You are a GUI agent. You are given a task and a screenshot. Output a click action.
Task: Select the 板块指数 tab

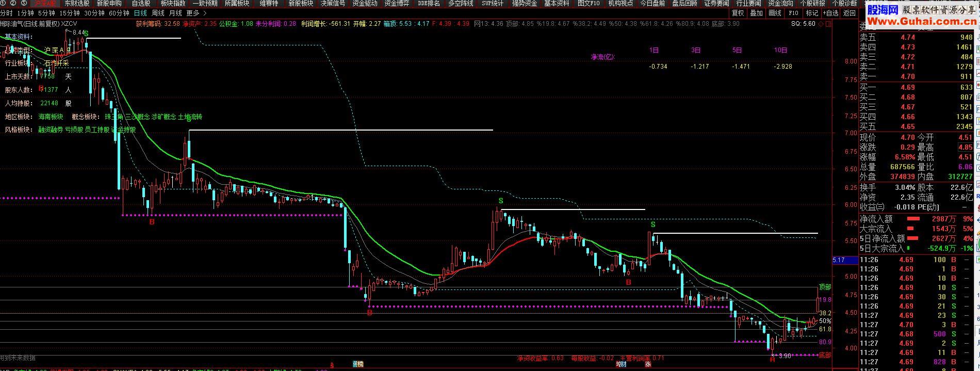tap(173, 3)
